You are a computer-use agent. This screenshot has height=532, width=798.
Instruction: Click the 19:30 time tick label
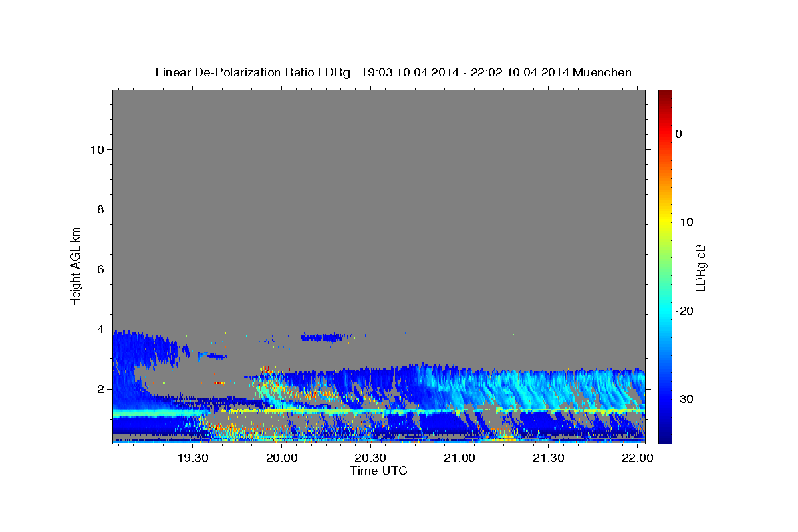click(x=193, y=458)
